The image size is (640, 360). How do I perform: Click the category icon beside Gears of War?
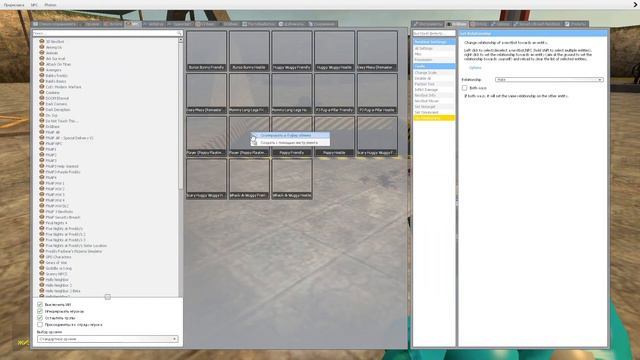pyautogui.click(x=42, y=262)
